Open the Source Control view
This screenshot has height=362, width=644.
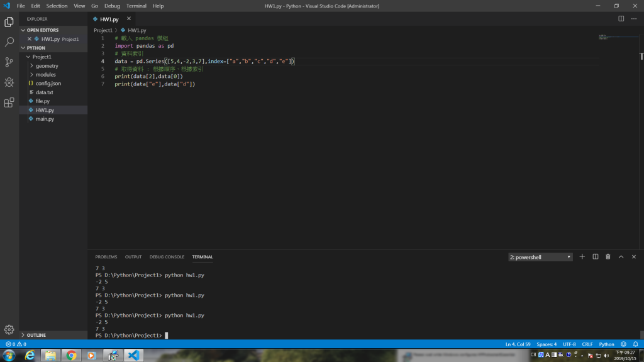(9, 62)
